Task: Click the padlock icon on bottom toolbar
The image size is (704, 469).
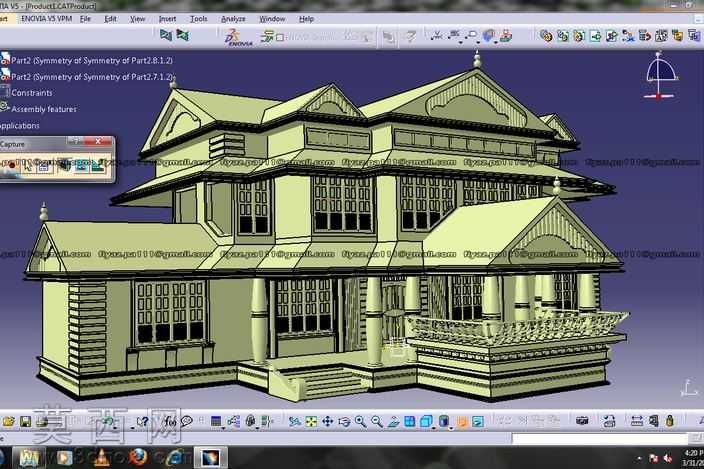Action: click(x=669, y=421)
